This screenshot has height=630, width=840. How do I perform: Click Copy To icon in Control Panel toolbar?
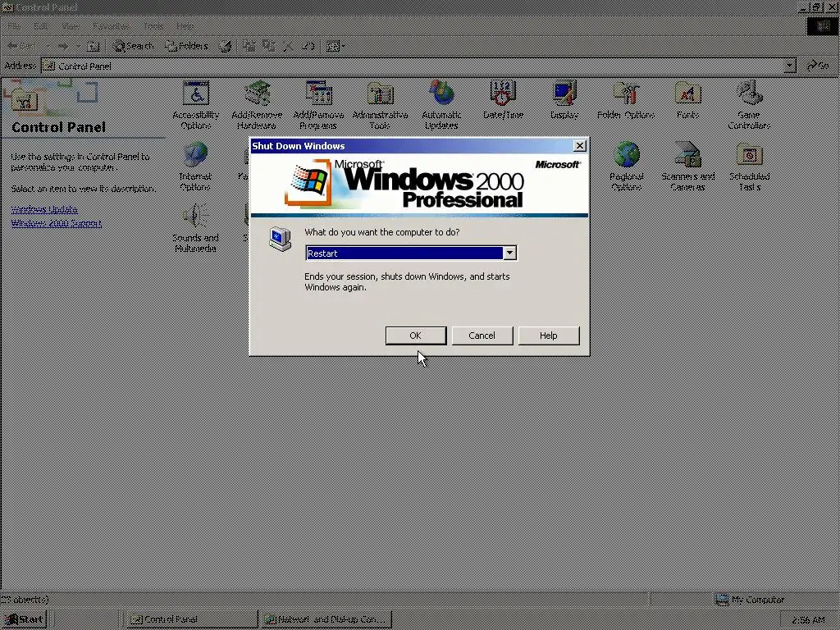(x=269, y=46)
